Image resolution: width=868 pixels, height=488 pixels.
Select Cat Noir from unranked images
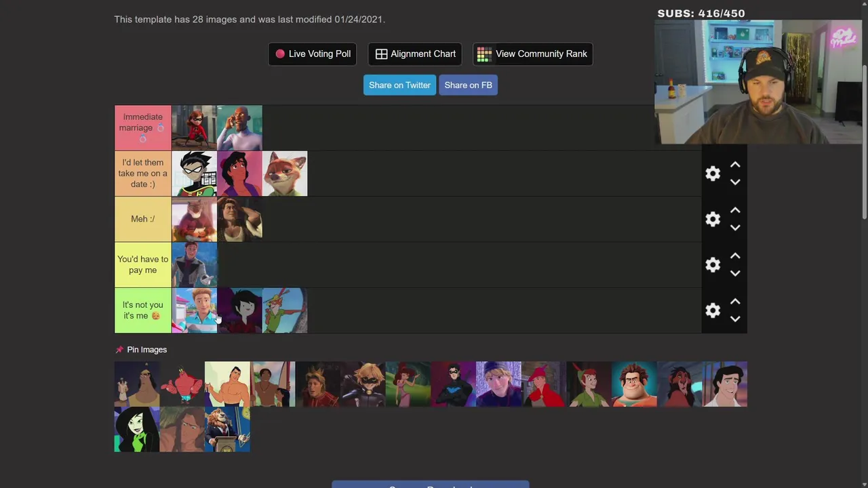coord(363,384)
